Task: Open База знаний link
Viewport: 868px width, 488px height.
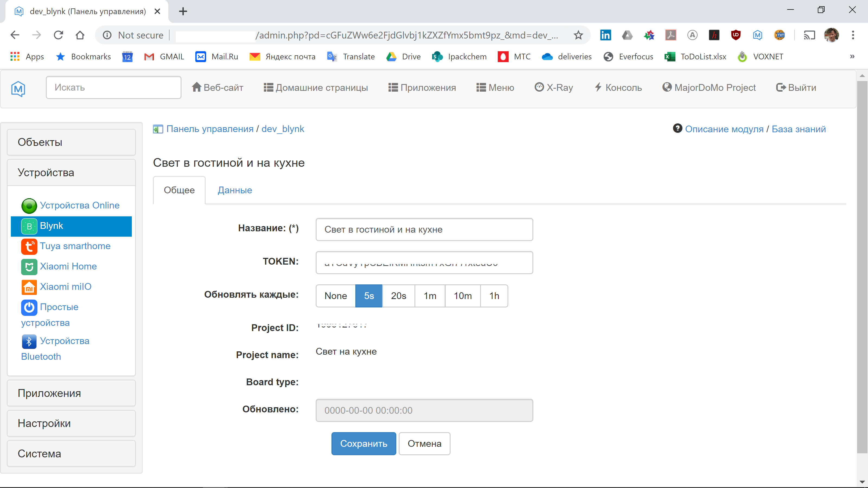Action: point(798,129)
